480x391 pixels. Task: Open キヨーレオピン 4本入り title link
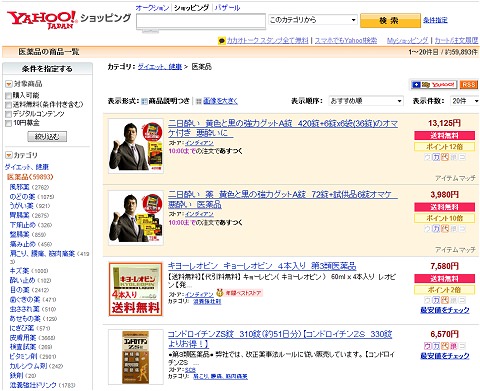point(262,266)
